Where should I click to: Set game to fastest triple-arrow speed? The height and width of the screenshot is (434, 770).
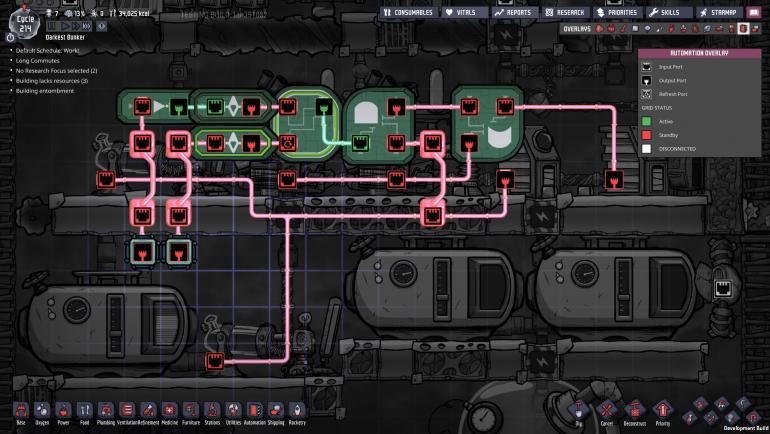pyautogui.click(x=86, y=26)
